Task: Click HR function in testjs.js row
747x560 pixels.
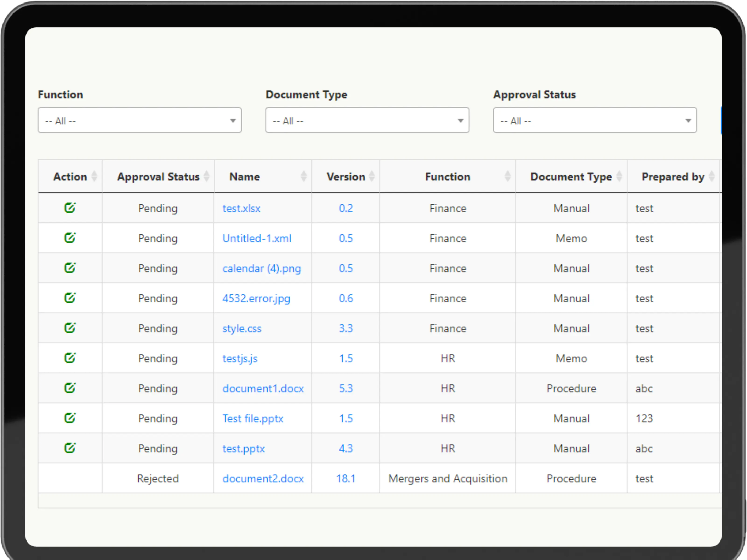Action: point(448,358)
